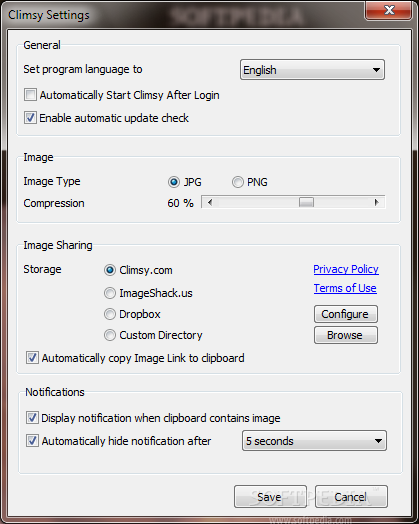
Task: Click compression slider right arrow
Action: tap(377, 202)
